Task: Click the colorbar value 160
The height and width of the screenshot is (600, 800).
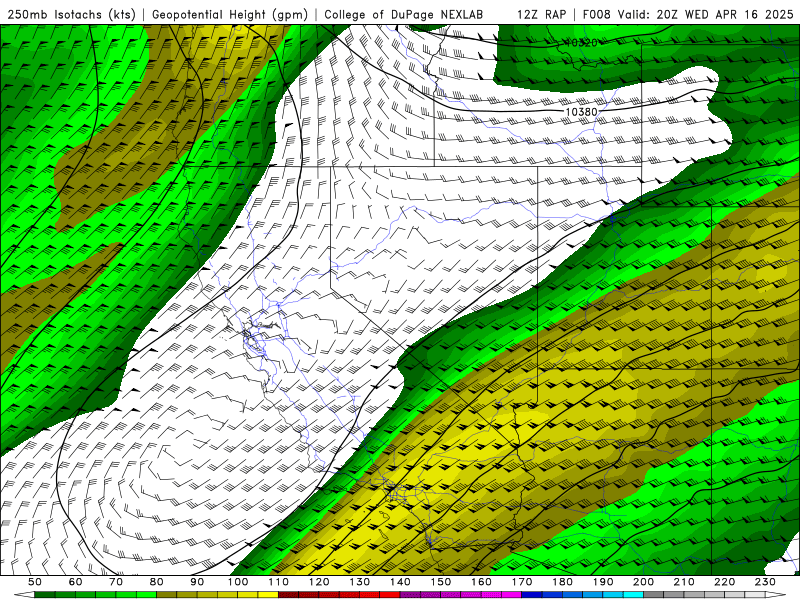Action: click(x=481, y=582)
